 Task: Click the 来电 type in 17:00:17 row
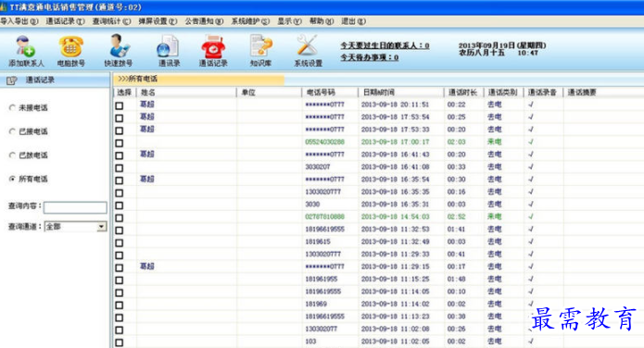(495, 142)
